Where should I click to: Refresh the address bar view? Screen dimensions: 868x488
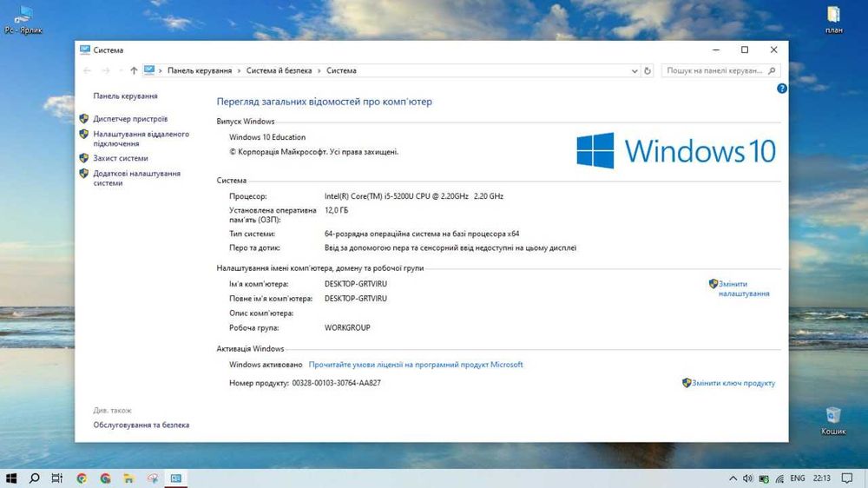pos(648,71)
